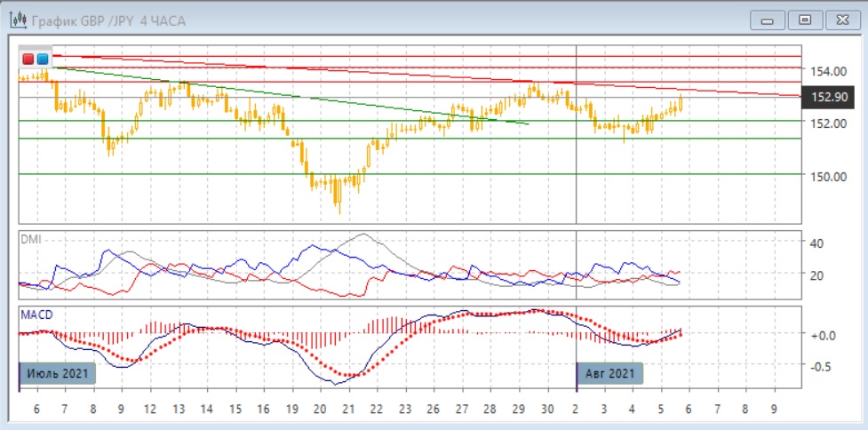This screenshot has height=430, width=868.
Task: Click the DMI scale value 40
Action: (815, 243)
